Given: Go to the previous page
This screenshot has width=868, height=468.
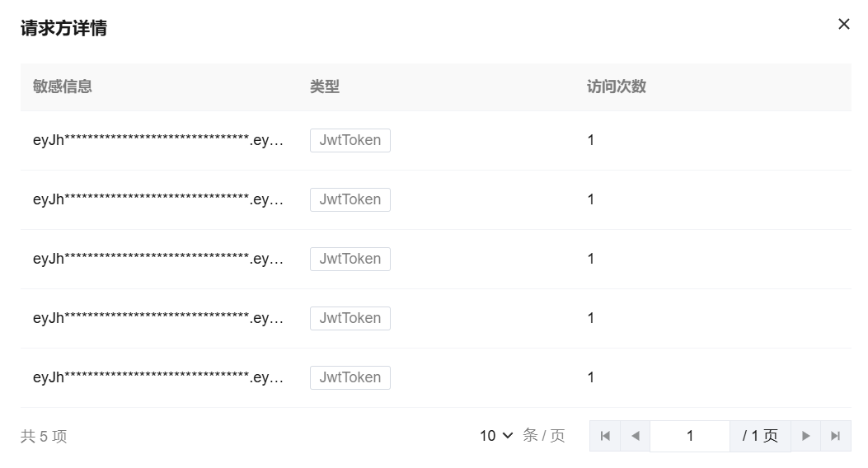Looking at the screenshot, I should [635, 436].
